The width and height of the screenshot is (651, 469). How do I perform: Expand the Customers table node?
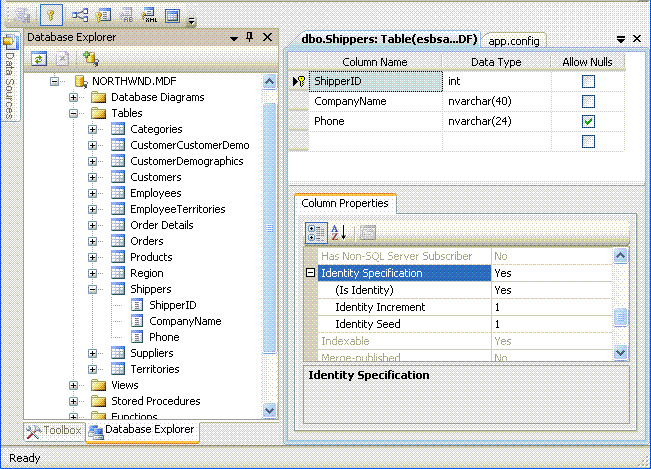pos(93,178)
